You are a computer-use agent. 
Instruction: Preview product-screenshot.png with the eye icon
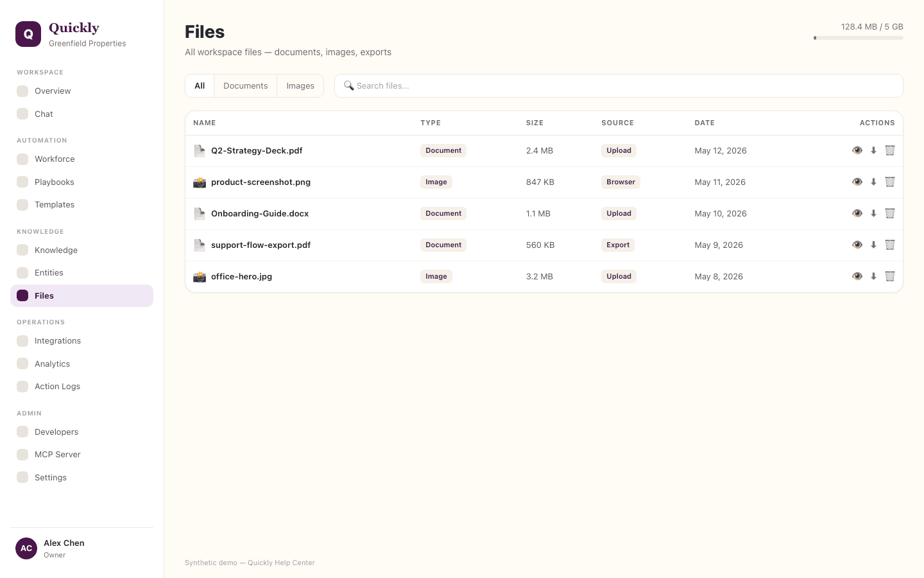[857, 182]
